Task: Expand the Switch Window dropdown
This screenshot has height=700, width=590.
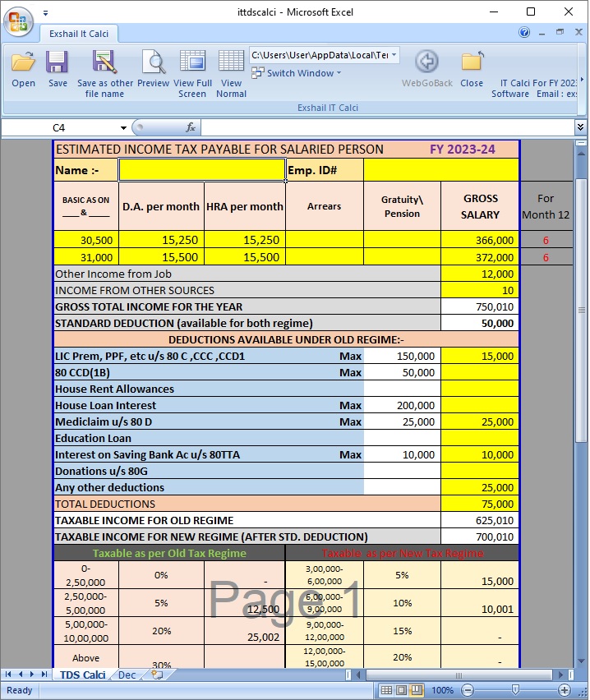Action: 339,73
